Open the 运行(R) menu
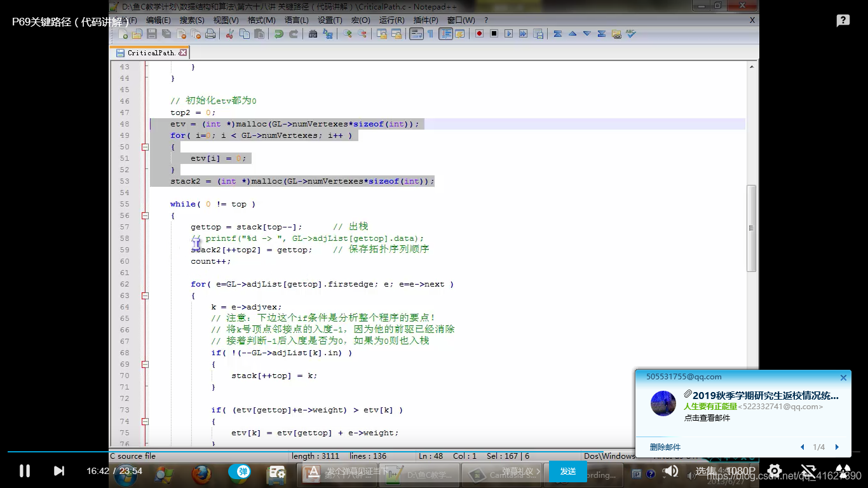This screenshot has width=868, height=488. point(391,20)
